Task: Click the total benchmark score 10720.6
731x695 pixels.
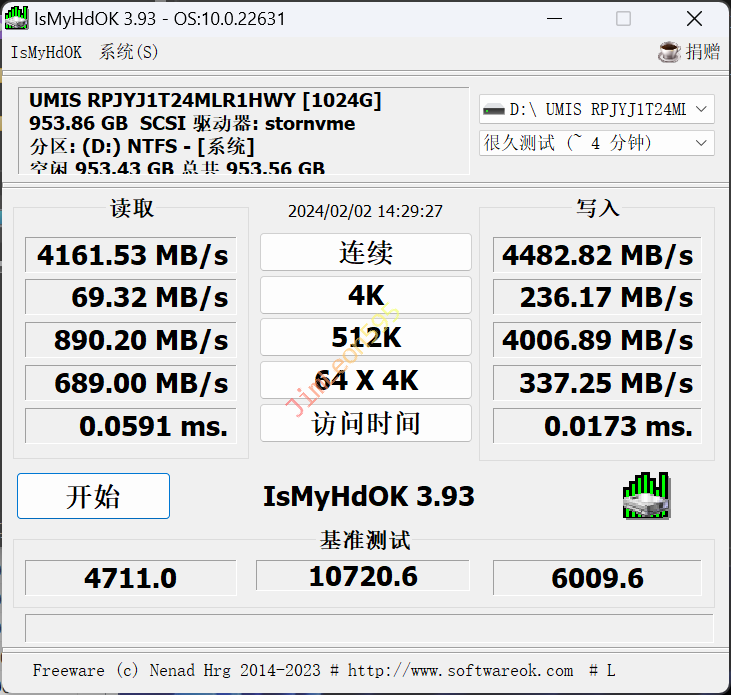Action: tap(363, 576)
